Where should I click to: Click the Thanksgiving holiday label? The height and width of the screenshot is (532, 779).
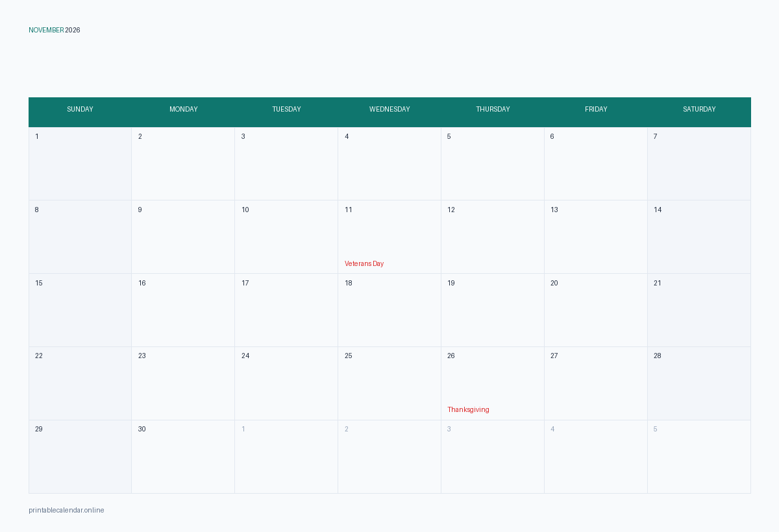[x=468, y=409]
